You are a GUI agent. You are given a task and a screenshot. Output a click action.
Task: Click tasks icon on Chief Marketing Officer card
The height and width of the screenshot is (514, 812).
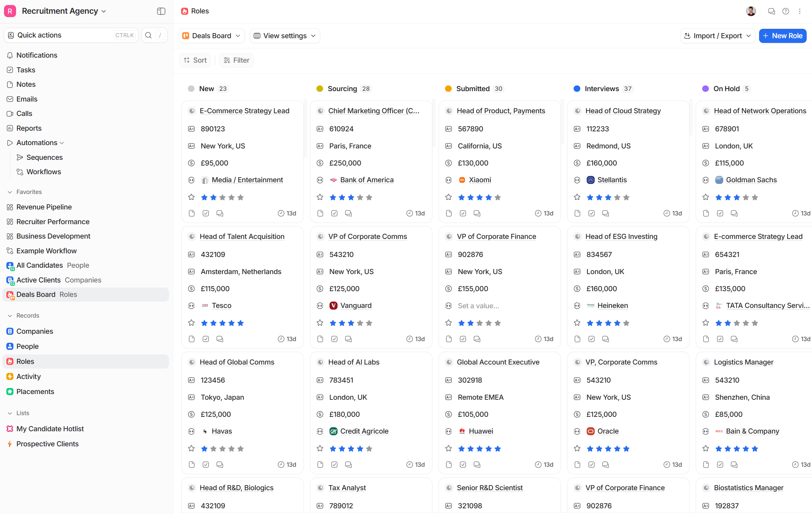pos(334,213)
